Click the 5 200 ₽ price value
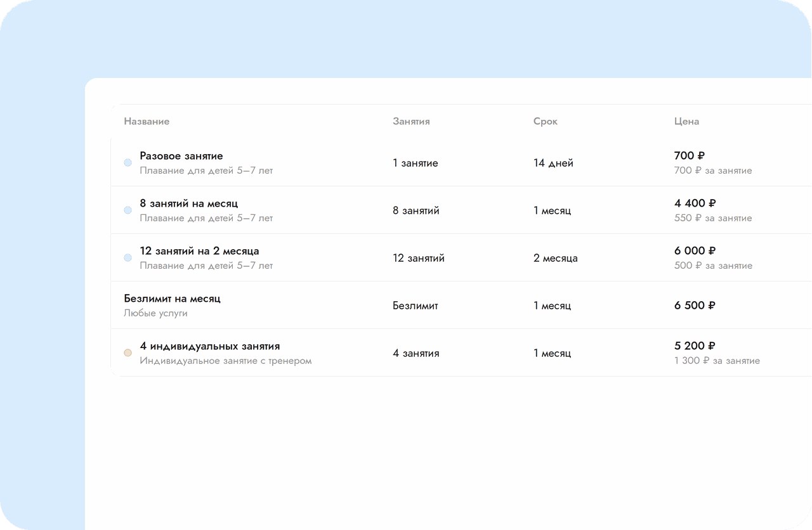 (695, 346)
